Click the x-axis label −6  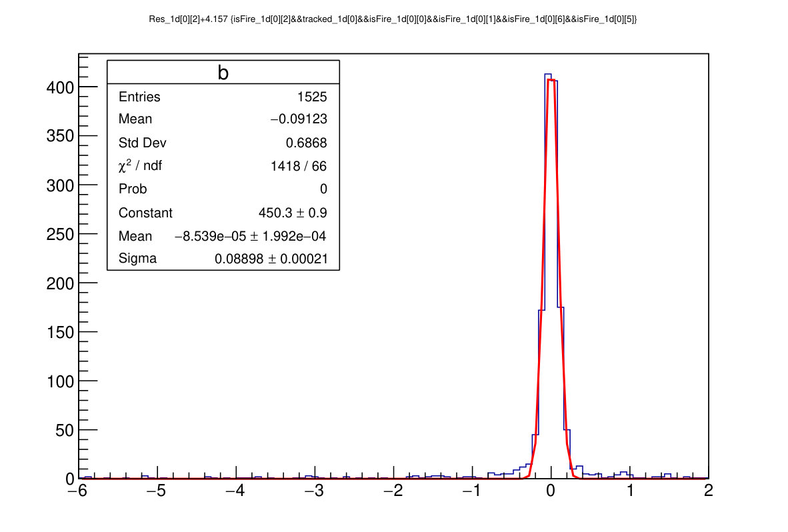point(77,490)
